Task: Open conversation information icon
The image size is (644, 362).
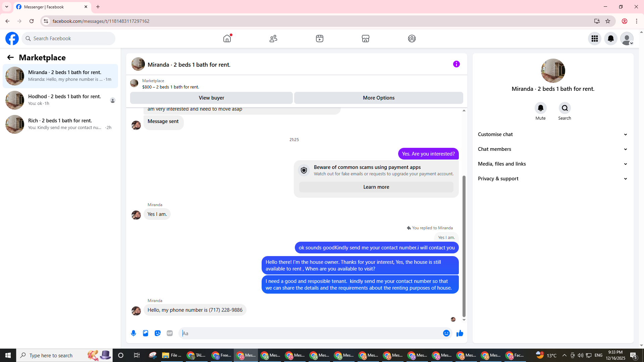Action: (x=457, y=64)
